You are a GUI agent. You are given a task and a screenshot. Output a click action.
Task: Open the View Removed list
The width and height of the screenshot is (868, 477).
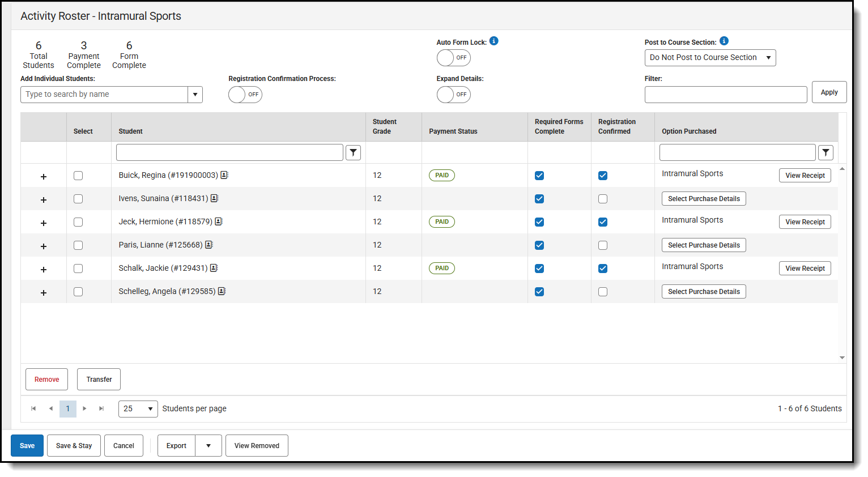tap(257, 446)
